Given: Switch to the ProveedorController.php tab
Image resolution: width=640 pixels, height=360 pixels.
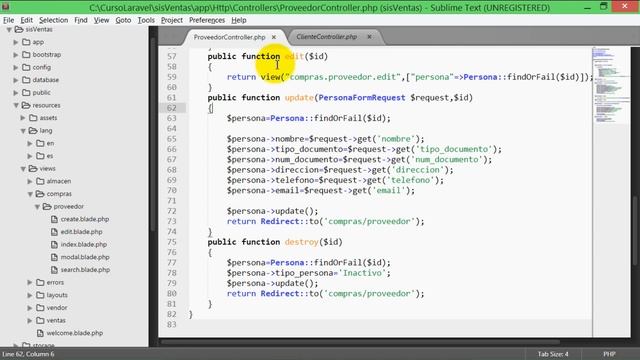Looking at the screenshot, I should pyautogui.click(x=229, y=37).
